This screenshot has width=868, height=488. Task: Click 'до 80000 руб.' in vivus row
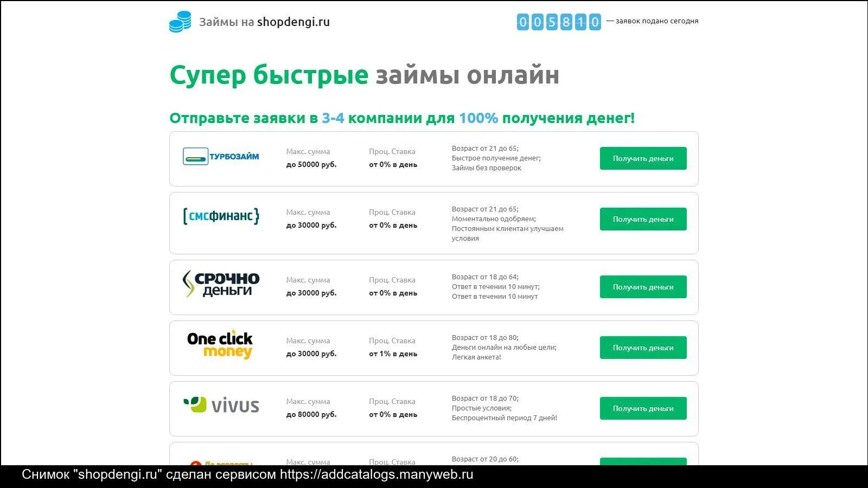click(x=311, y=414)
